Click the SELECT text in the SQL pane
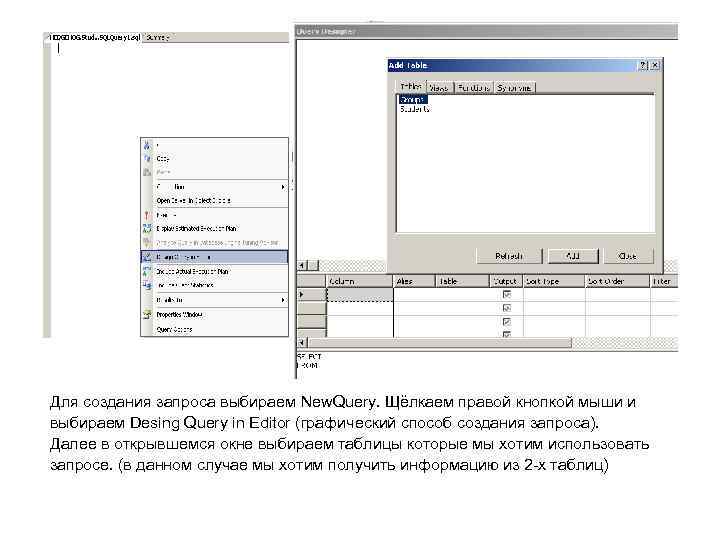Viewport: 720px width, 540px height. (x=309, y=356)
